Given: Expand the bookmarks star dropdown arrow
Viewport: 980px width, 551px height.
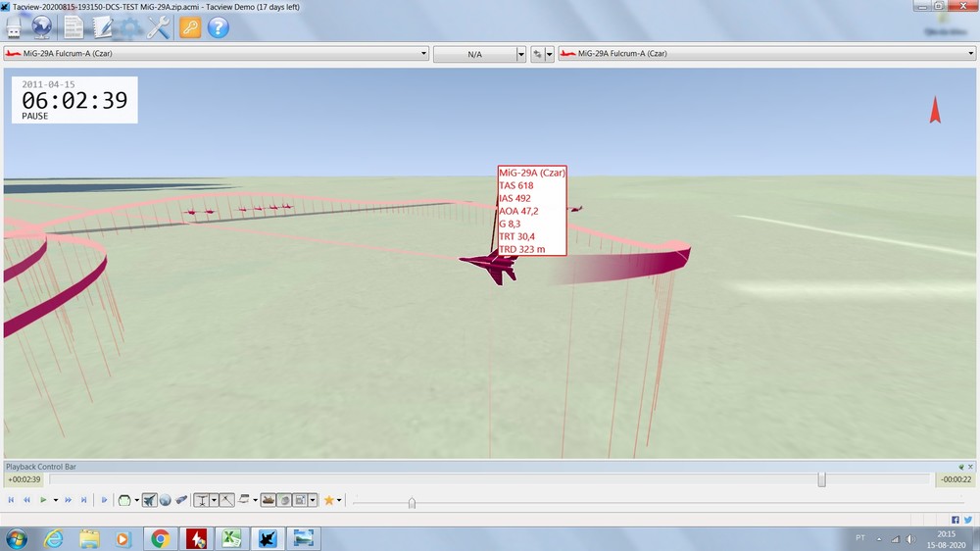Looking at the screenshot, I should (339, 500).
